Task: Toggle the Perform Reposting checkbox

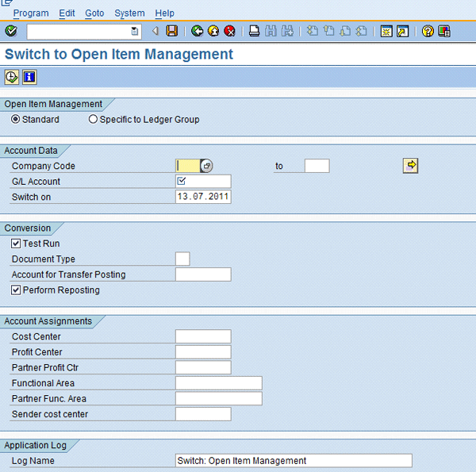Action: point(16,290)
